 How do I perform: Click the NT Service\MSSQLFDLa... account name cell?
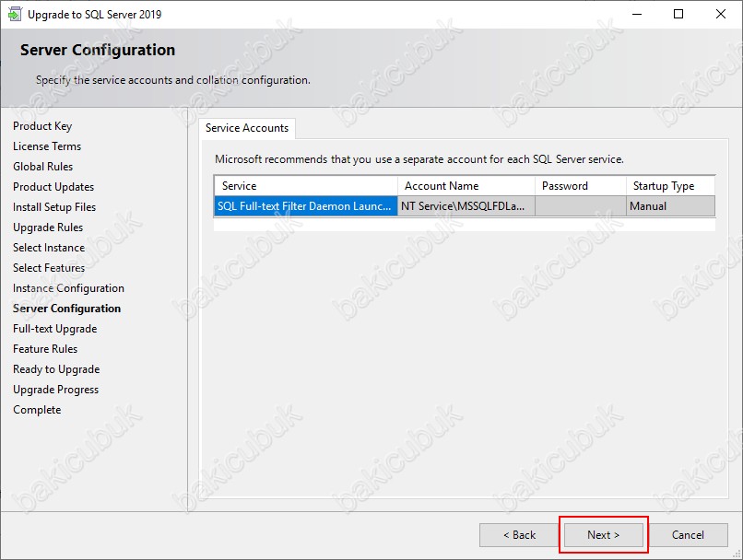[x=466, y=206]
